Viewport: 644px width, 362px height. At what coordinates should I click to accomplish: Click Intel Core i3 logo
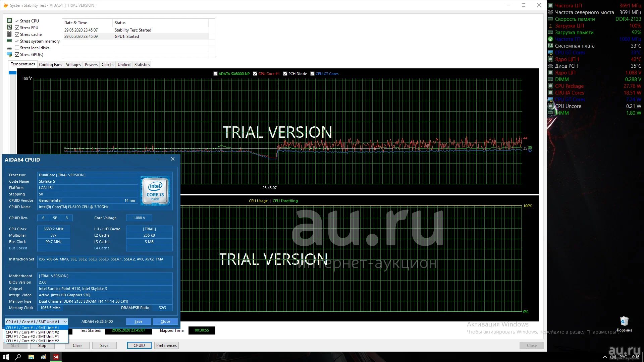(155, 191)
